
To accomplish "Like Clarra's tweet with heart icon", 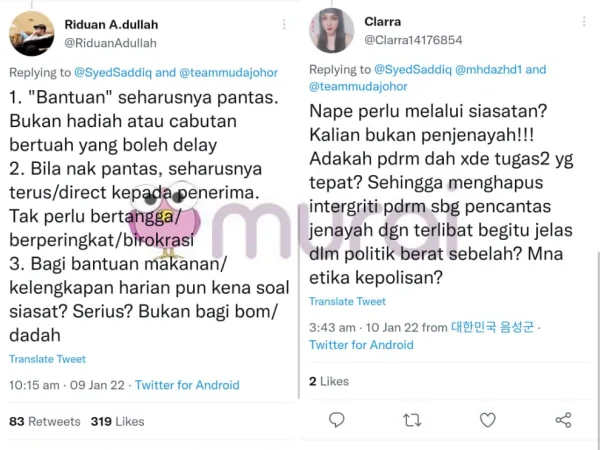I will point(488,420).
